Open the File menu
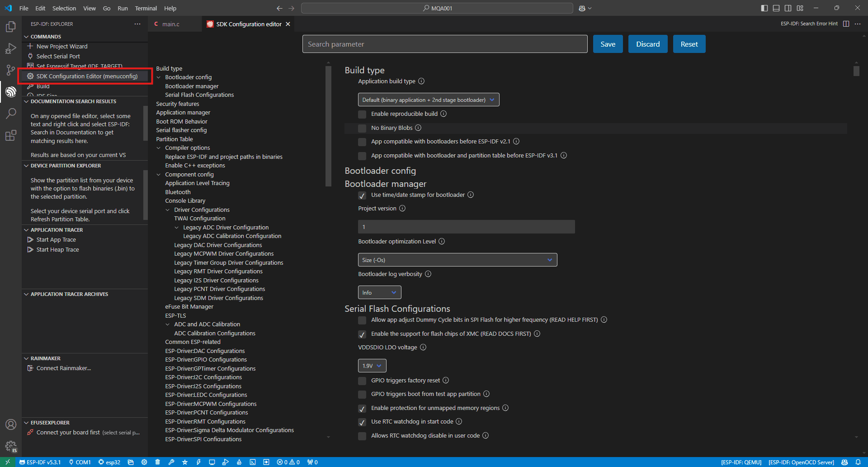 [x=24, y=8]
